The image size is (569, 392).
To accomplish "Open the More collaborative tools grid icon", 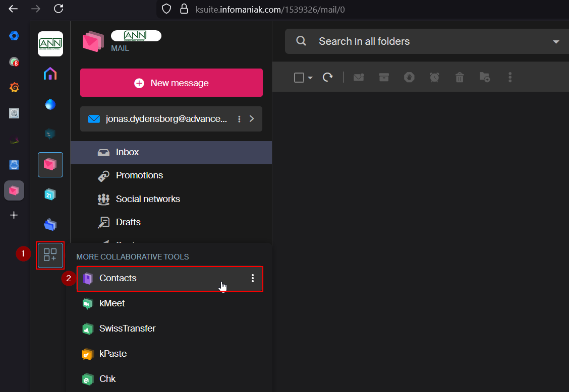I will [x=50, y=255].
